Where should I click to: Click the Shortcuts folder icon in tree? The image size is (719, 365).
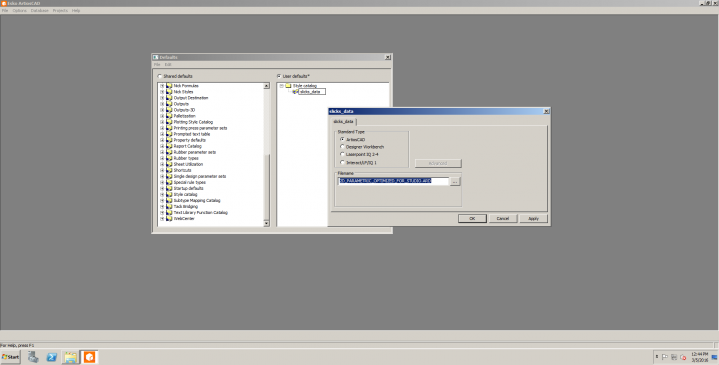(x=169, y=170)
